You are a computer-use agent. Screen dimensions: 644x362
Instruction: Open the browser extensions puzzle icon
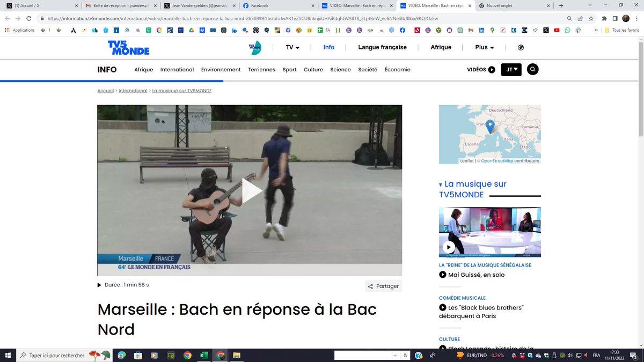coord(604,18)
